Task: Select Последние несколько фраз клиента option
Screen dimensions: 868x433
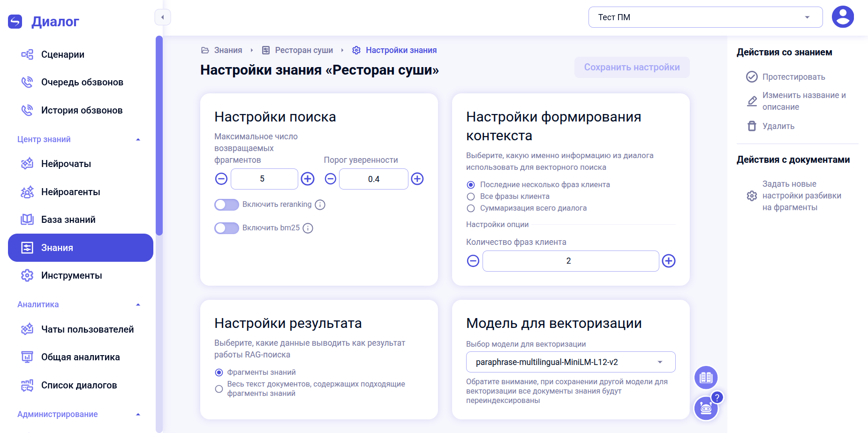Action: click(471, 185)
